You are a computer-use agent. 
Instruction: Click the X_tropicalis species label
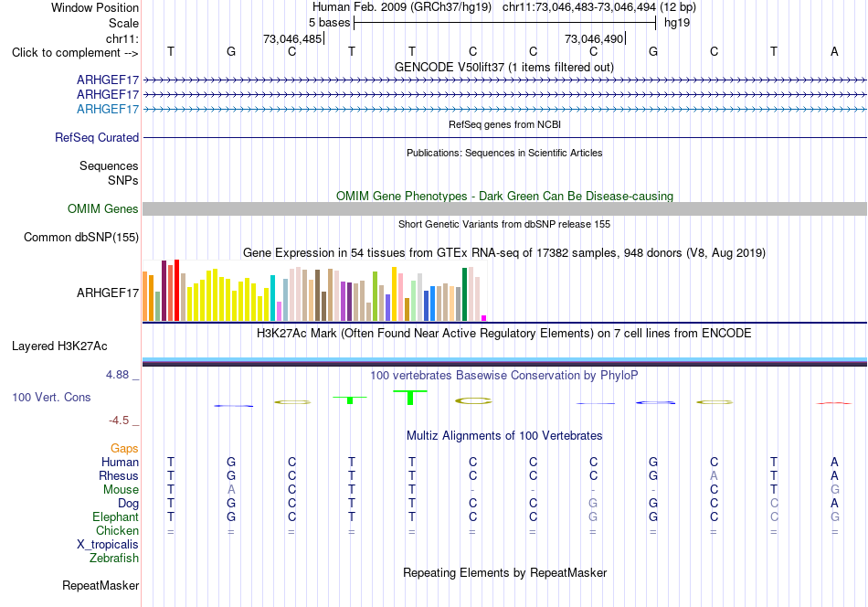(x=108, y=545)
